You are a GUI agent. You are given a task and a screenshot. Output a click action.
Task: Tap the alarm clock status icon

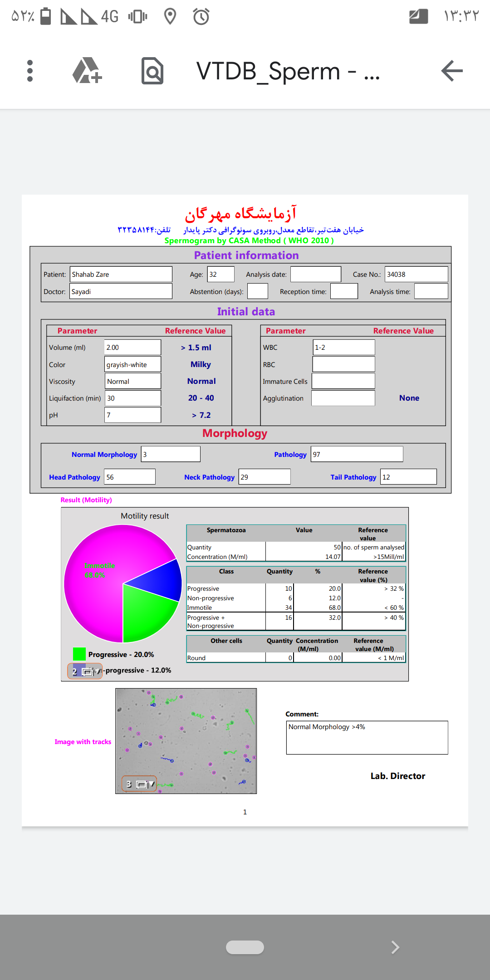pos(201,17)
